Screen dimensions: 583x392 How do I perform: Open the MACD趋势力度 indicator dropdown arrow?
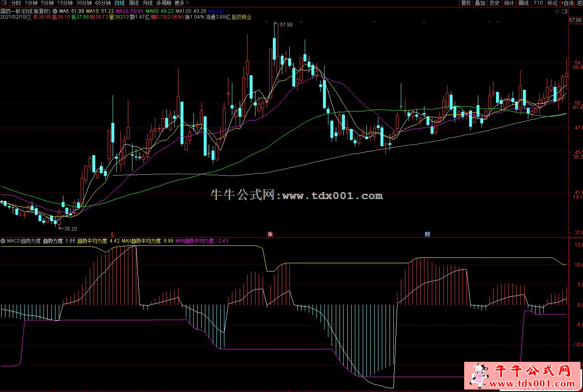coord(3,241)
